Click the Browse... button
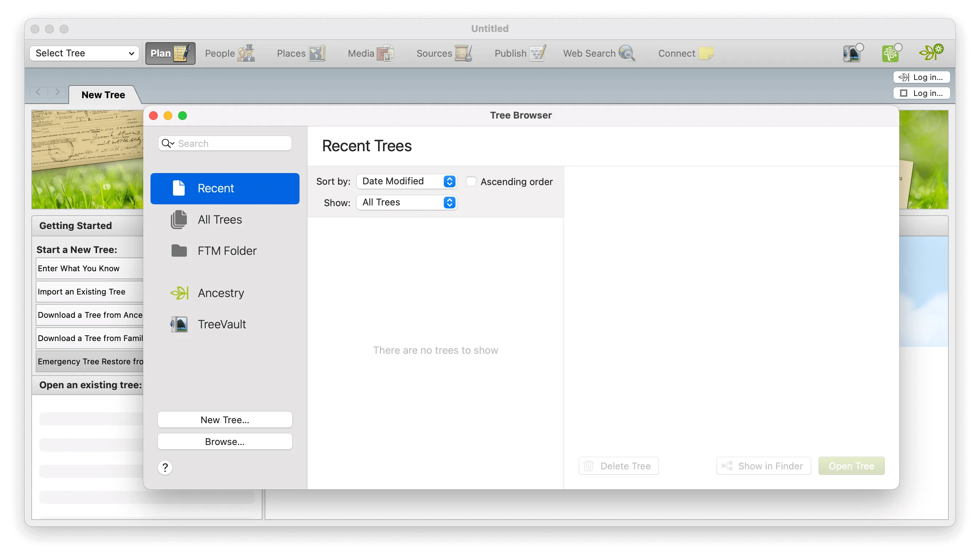Viewport: 980px width, 557px height. pyautogui.click(x=225, y=441)
